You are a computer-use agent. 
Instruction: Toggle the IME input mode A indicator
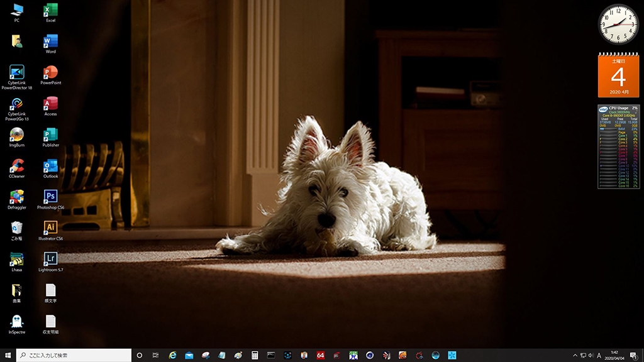click(x=599, y=356)
